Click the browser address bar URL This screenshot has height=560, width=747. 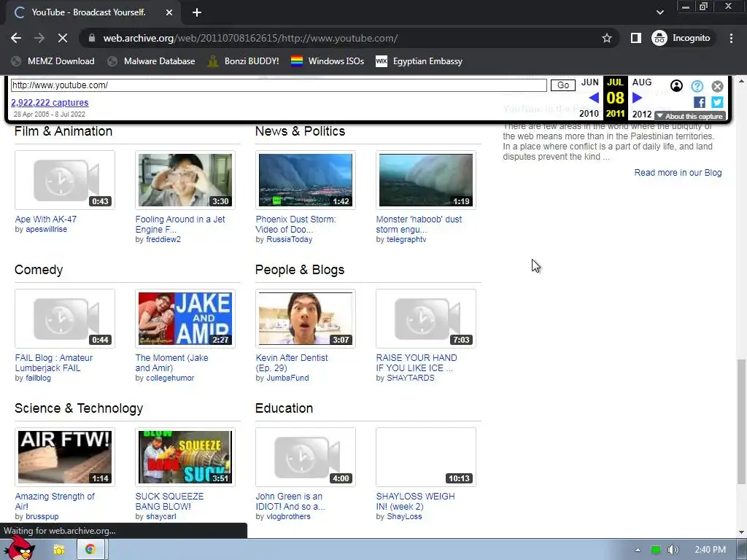(251, 38)
